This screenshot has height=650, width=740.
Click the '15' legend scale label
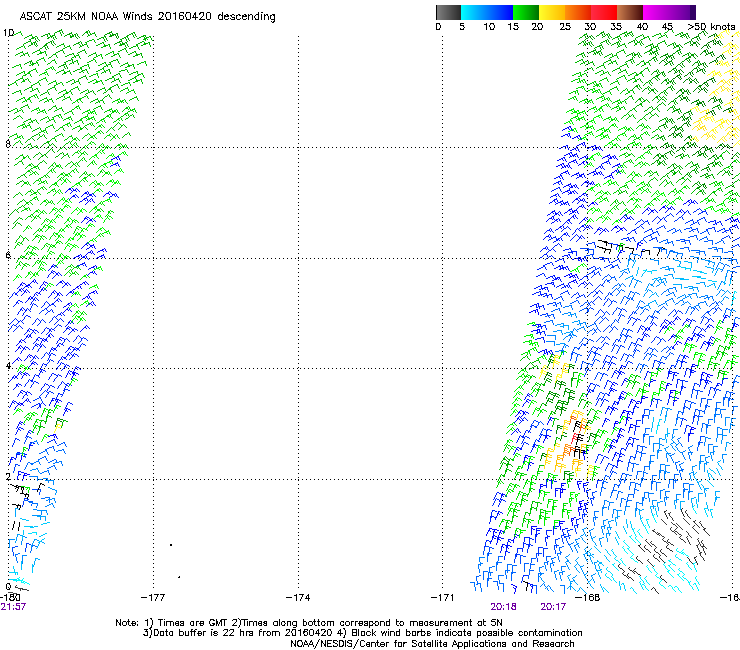pos(513,27)
